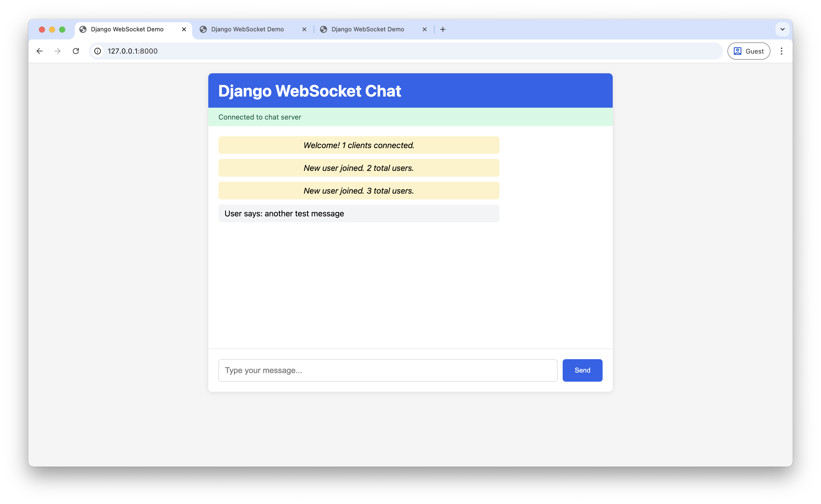This screenshot has width=821, height=504.
Task: Open the Guest profile button
Action: [x=748, y=51]
